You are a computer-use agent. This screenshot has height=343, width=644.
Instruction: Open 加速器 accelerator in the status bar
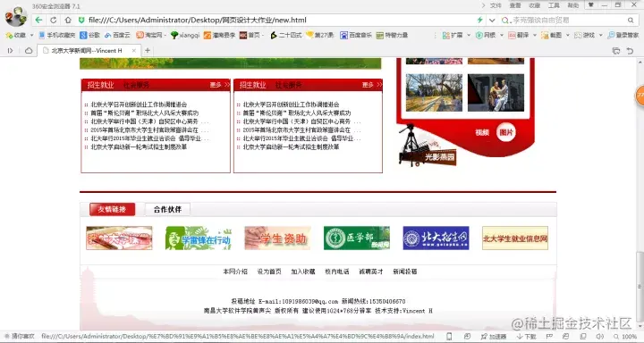(494, 337)
